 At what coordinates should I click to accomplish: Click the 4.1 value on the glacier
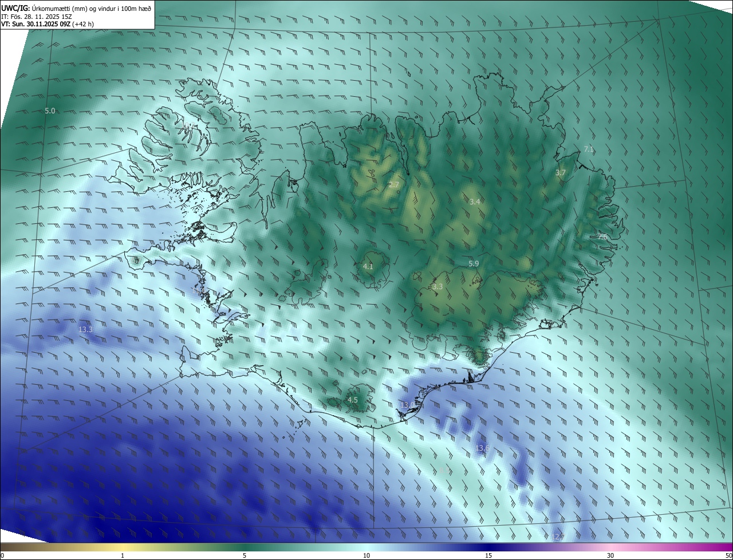click(x=368, y=267)
